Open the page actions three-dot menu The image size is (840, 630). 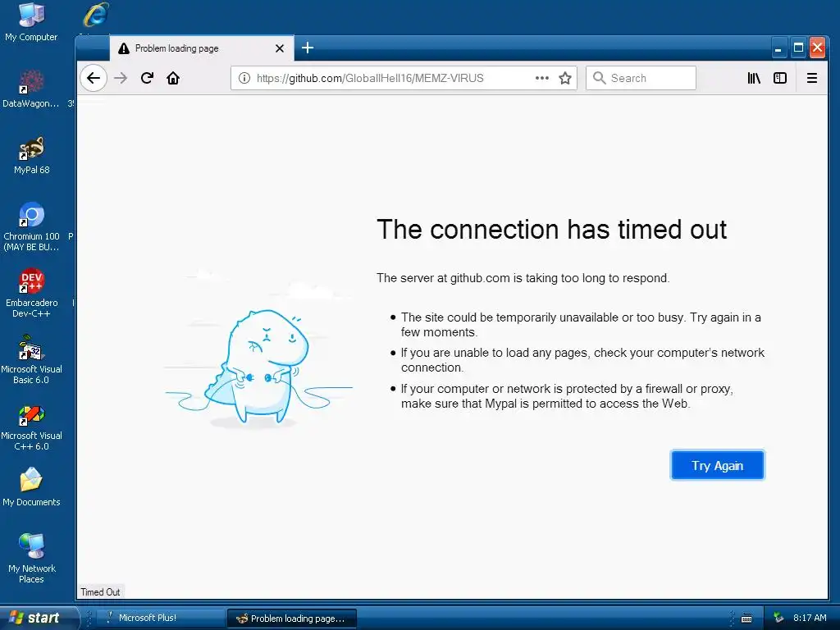pos(542,78)
